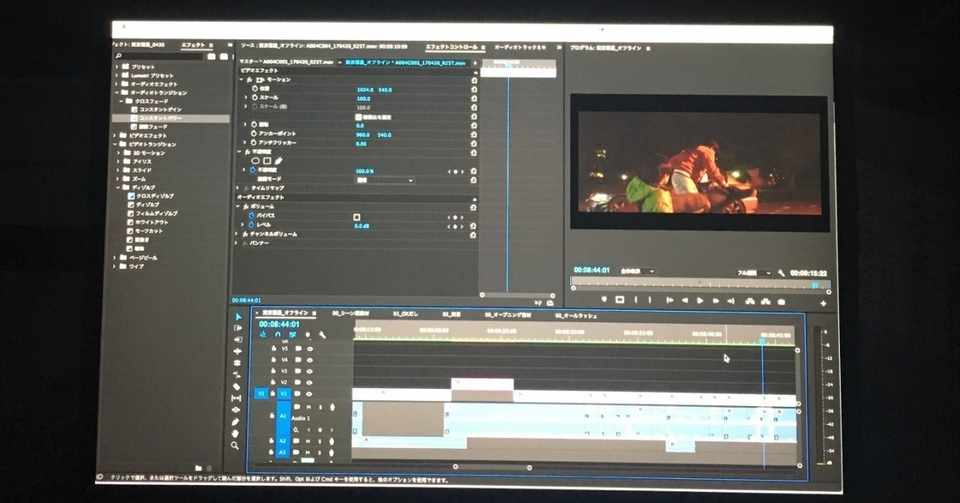The width and height of the screenshot is (960, 503).
Task: Play the sequence in the Program monitor
Action: click(700, 300)
